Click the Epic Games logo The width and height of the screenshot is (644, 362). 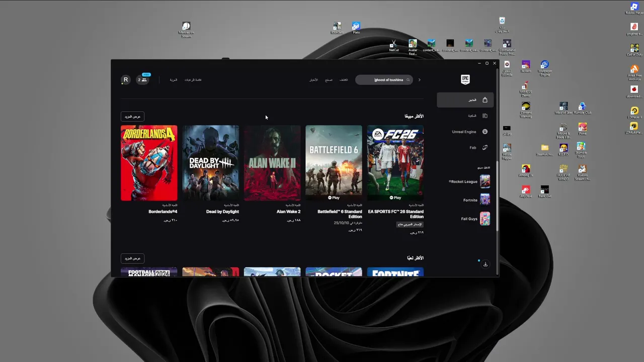[465, 79]
